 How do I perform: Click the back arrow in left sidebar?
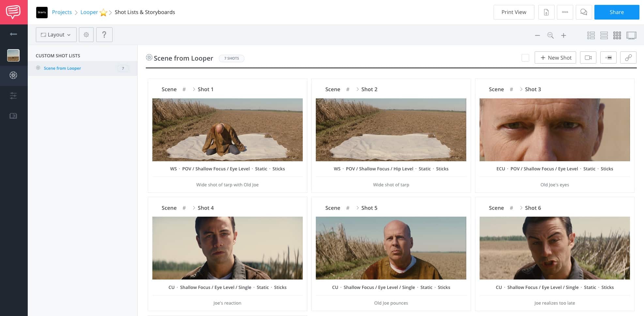13,34
